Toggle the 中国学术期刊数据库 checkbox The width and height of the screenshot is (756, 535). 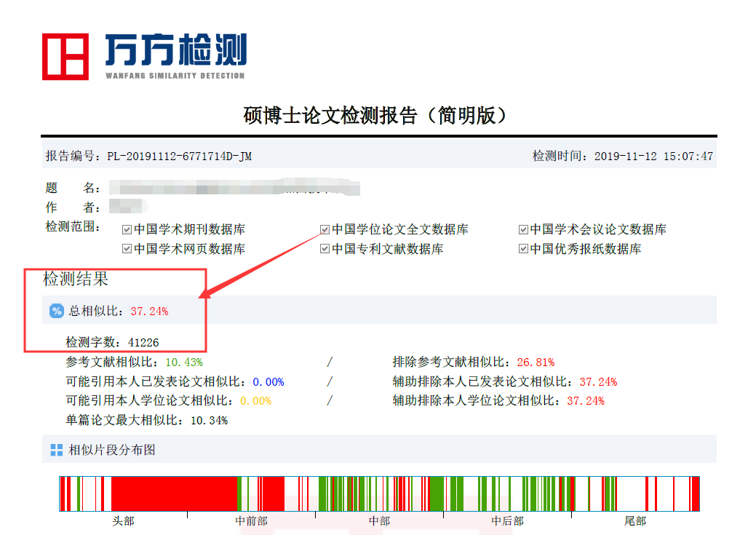[127, 229]
